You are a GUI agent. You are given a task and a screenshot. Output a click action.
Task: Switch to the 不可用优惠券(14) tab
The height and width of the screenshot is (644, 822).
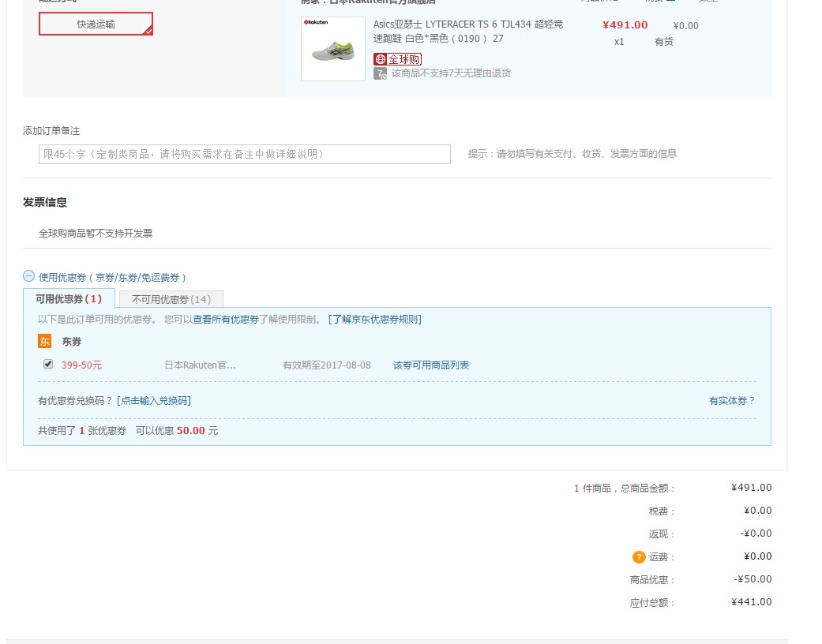tap(171, 299)
